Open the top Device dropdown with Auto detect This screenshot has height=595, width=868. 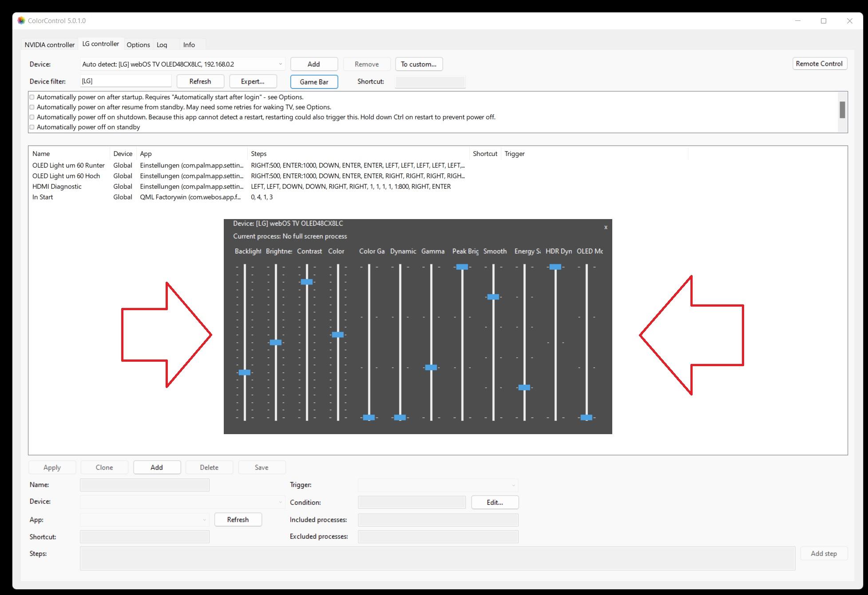(182, 64)
